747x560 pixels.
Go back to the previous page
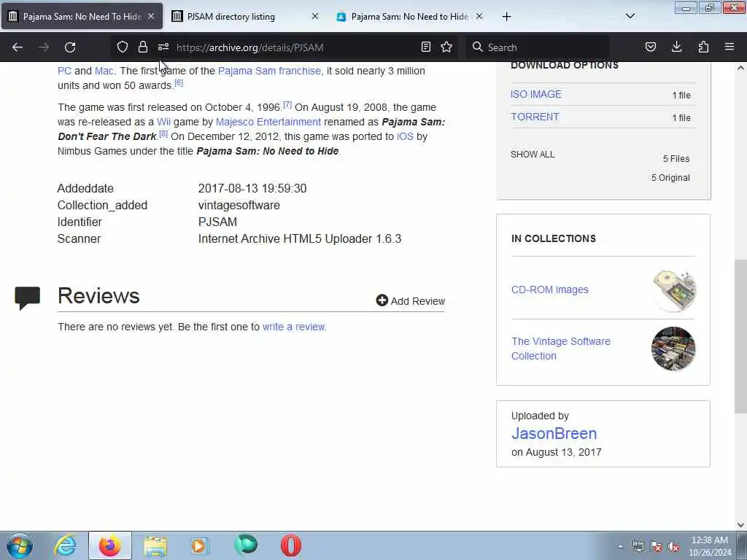18,47
